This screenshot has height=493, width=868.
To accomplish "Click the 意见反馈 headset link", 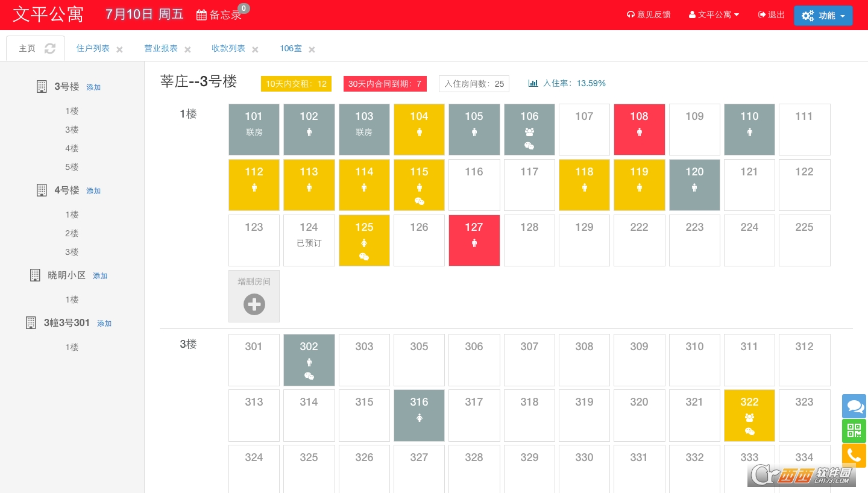I will [x=649, y=14].
